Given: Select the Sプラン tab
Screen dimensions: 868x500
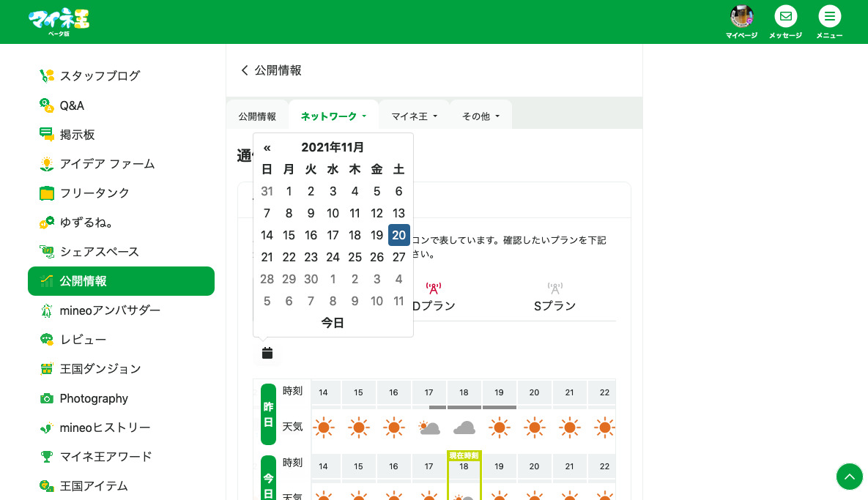Looking at the screenshot, I should (554, 297).
